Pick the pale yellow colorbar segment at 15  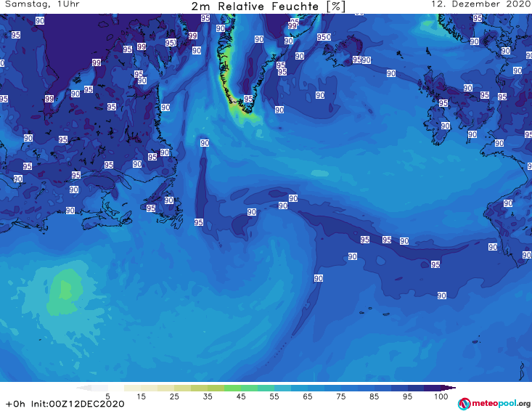coord(133,388)
